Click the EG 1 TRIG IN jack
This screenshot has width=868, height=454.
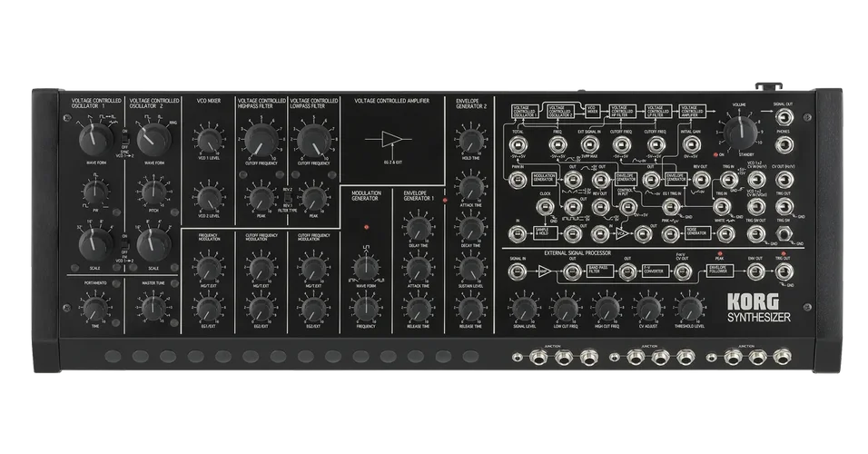pos(671,207)
